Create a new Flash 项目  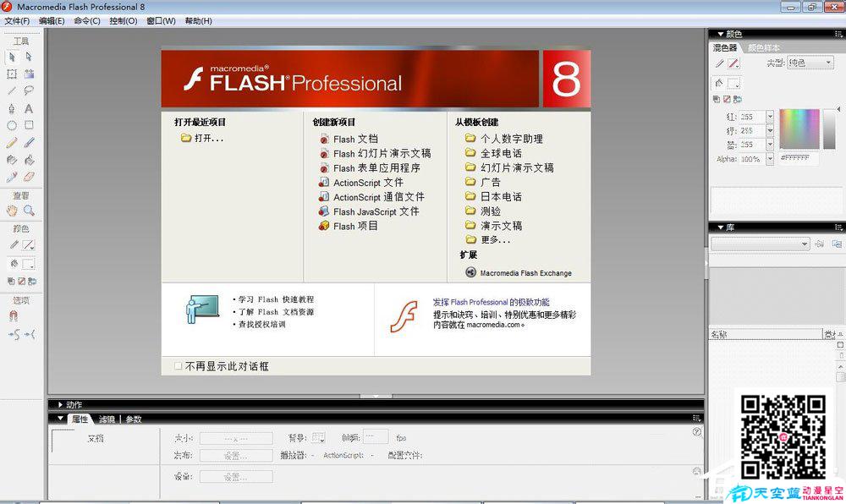pos(349,227)
